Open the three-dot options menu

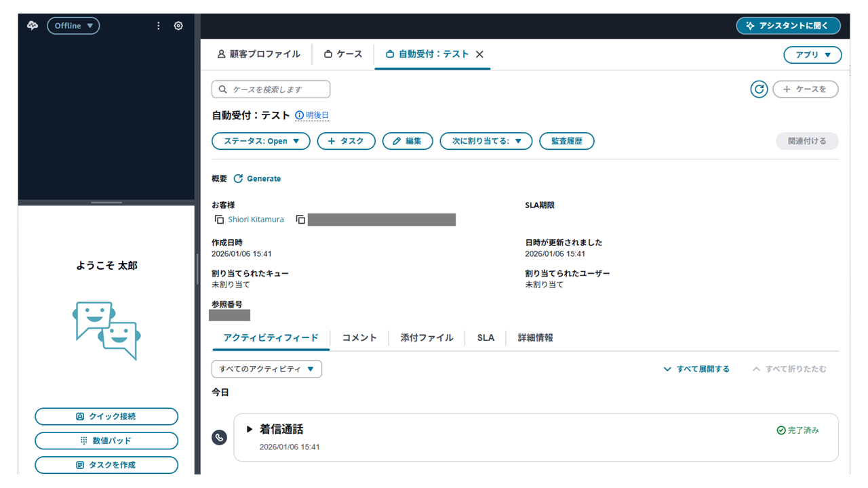tap(159, 26)
